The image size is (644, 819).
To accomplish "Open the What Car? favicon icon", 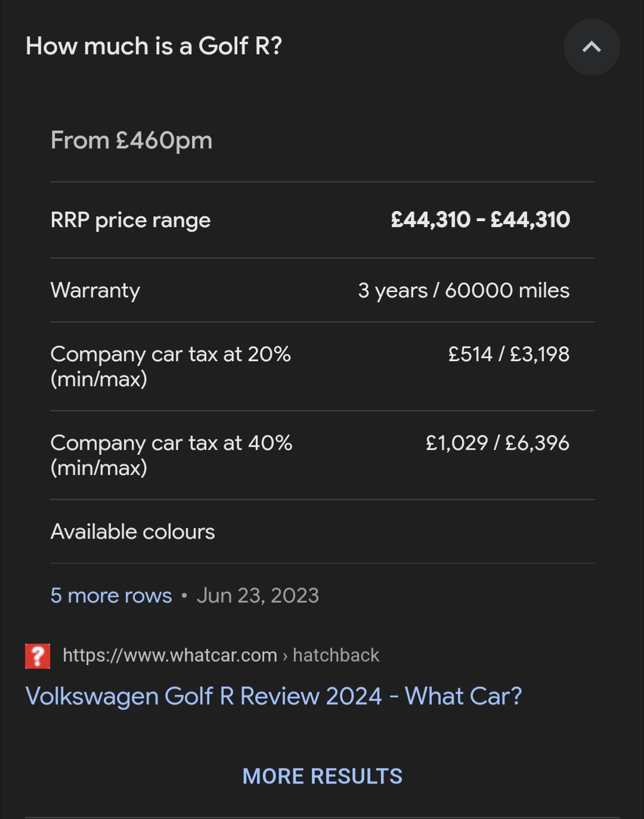I will [x=38, y=656].
